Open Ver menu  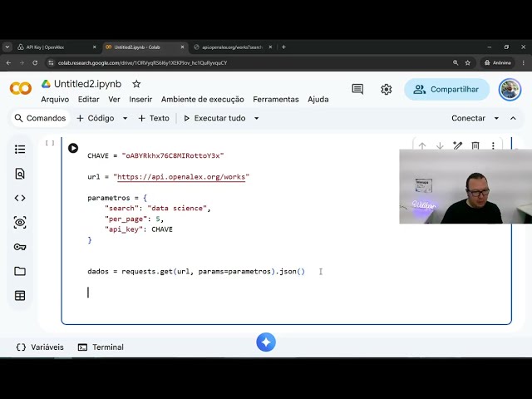(114, 100)
